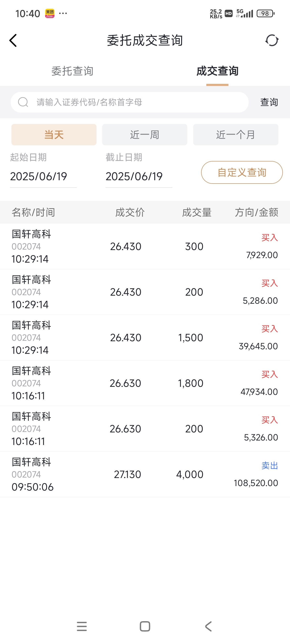This screenshot has width=290, height=644.
Task: Open the 09:50:06 sell trade of 4,000 shares
Action: pyautogui.click(x=145, y=474)
